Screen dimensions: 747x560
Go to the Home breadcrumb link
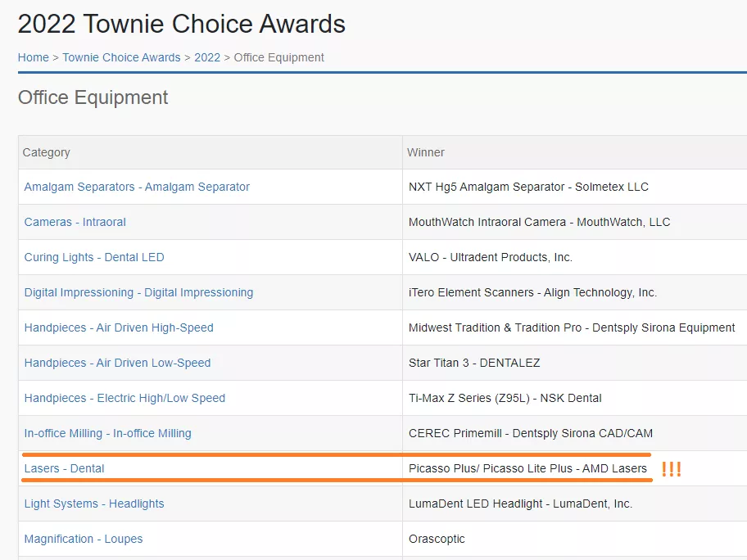tap(34, 57)
